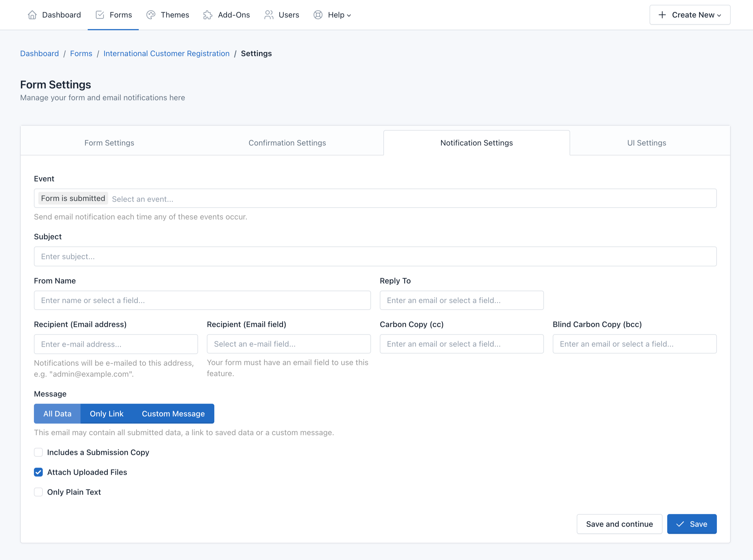753x560 pixels.
Task: Click the Only Link message option
Action: click(x=106, y=414)
